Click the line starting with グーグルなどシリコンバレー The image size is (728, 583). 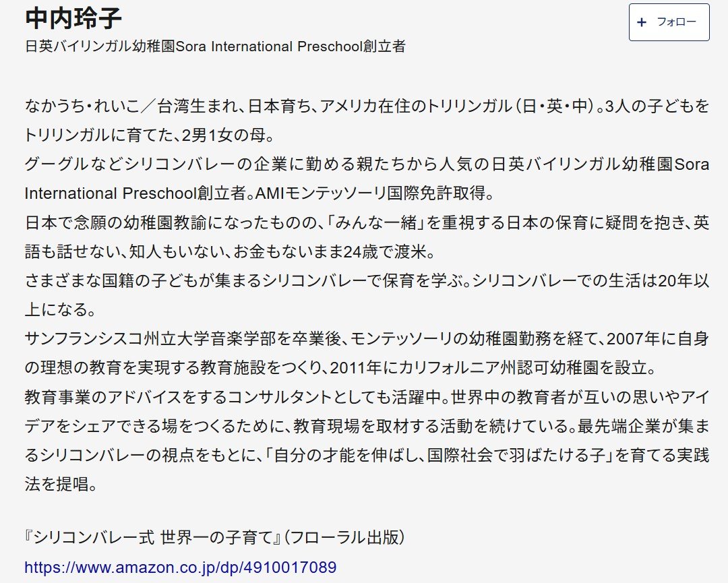(x=367, y=164)
